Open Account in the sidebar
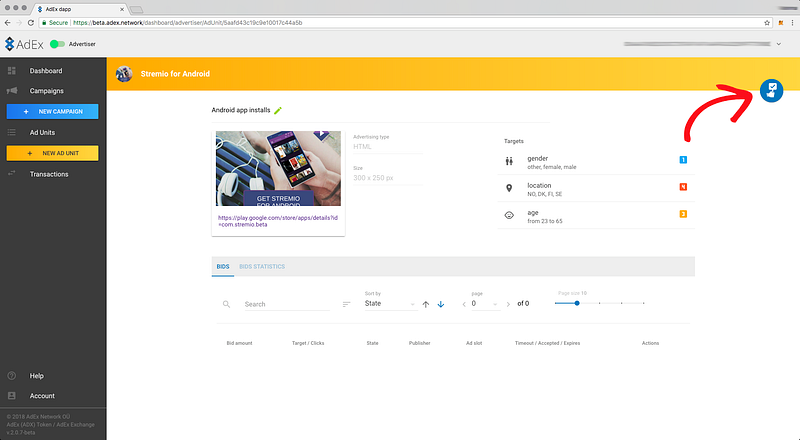Image resolution: width=800 pixels, height=440 pixels. click(x=42, y=396)
